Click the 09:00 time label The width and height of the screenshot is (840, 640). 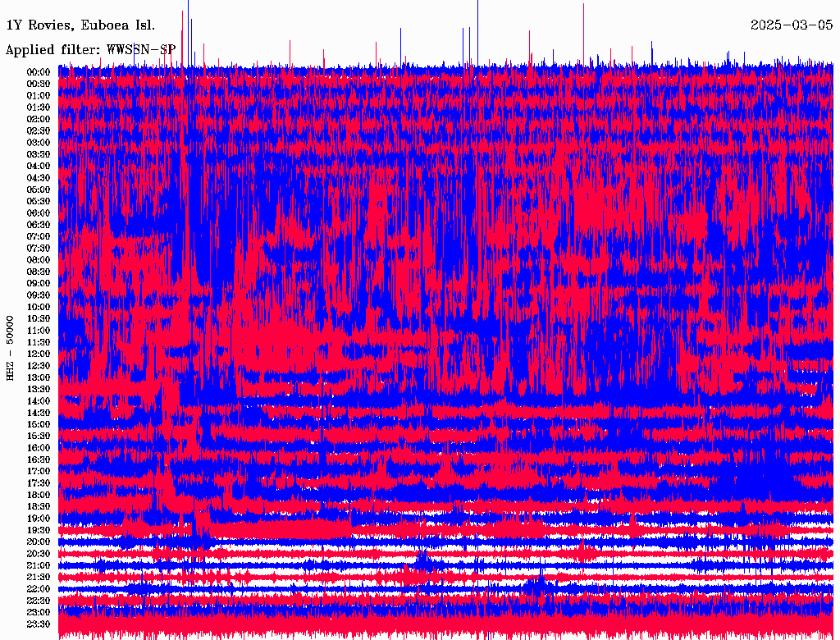point(39,283)
